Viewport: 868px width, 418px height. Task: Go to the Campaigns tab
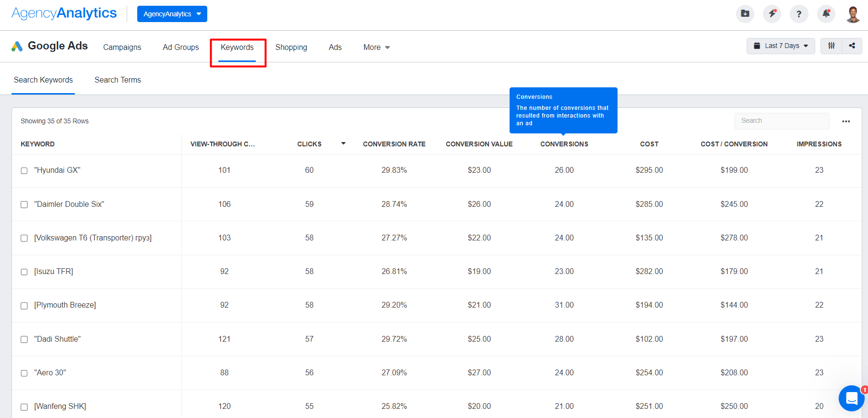[x=122, y=48]
